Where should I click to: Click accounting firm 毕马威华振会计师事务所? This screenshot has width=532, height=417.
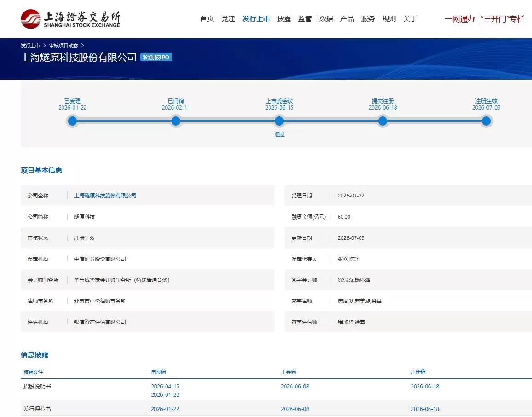point(122,280)
